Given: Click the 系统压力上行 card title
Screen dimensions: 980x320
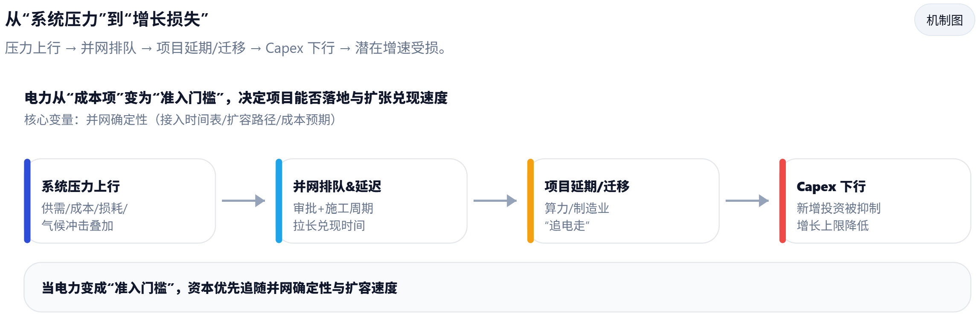Looking at the screenshot, I should coord(81,186).
